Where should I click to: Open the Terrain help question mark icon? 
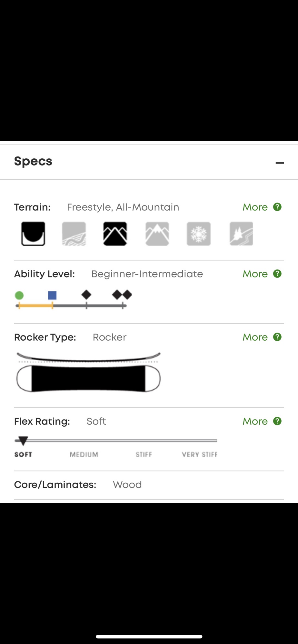[x=277, y=207]
